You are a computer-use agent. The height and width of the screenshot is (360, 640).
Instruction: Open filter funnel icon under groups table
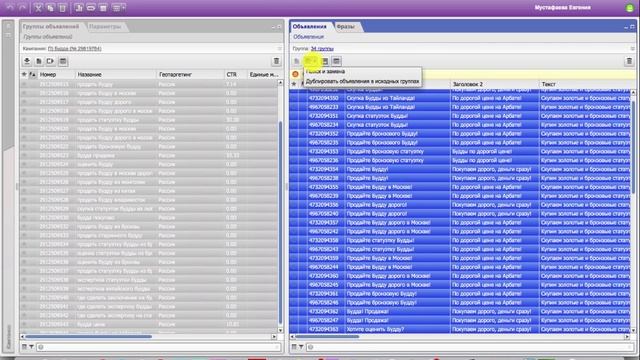coord(31,347)
